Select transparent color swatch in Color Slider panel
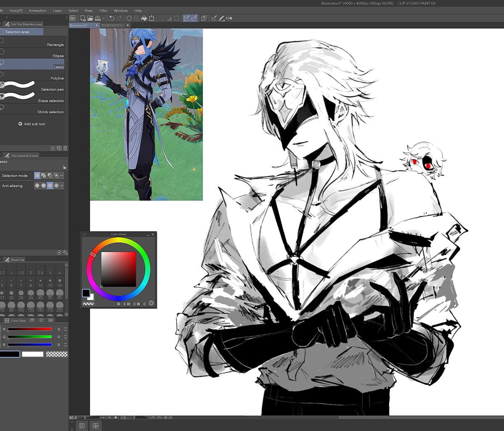 pos(57,354)
